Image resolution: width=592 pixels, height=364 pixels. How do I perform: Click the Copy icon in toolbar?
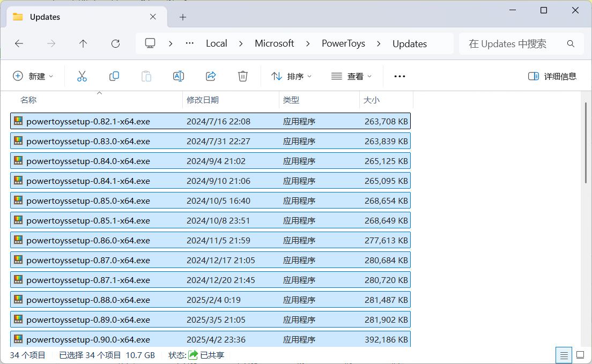[114, 76]
